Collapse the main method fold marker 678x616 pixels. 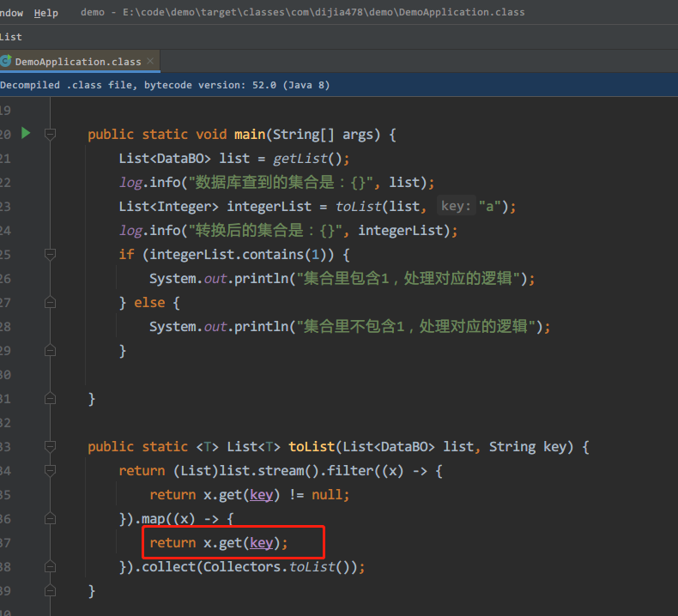click(50, 134)
